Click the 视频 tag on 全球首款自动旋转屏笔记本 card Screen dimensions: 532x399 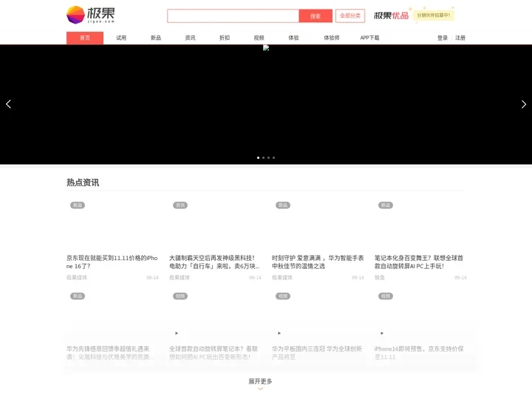pos(180,296)
